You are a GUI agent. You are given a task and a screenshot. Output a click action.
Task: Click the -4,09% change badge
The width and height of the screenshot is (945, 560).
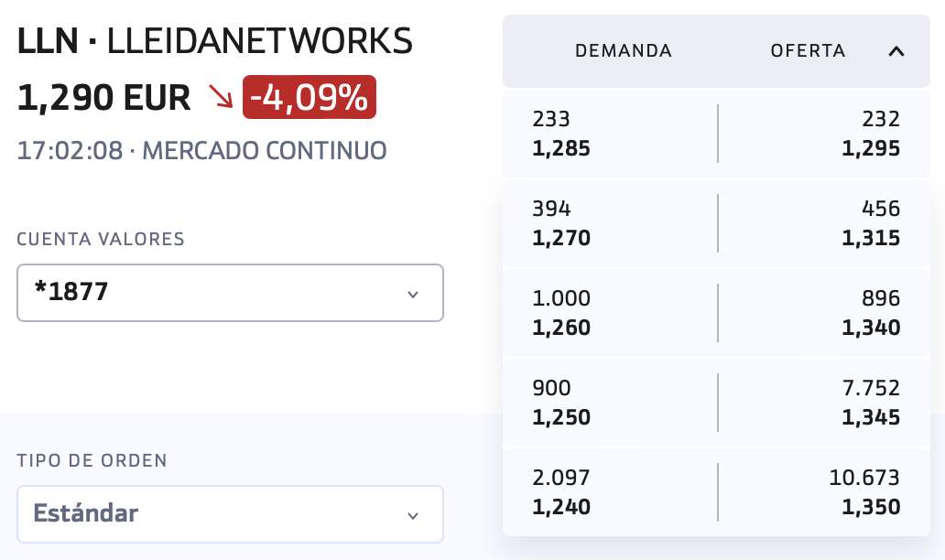310,97
